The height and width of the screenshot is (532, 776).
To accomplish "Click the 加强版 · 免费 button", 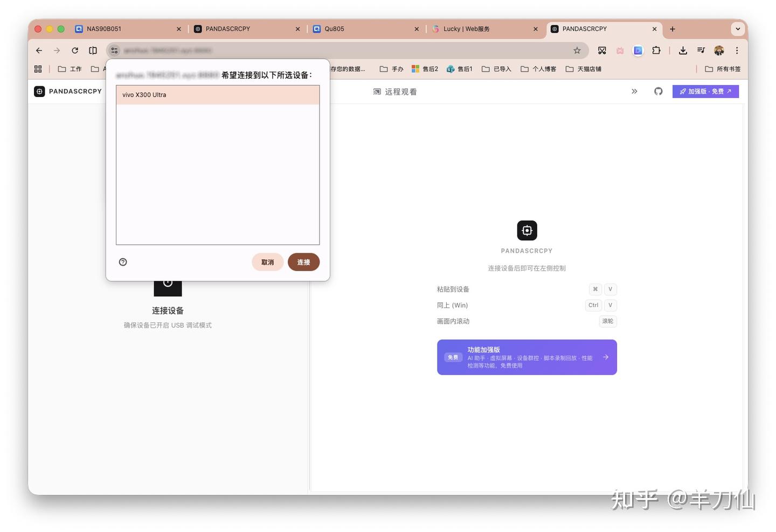I will [x=705, y=92].
